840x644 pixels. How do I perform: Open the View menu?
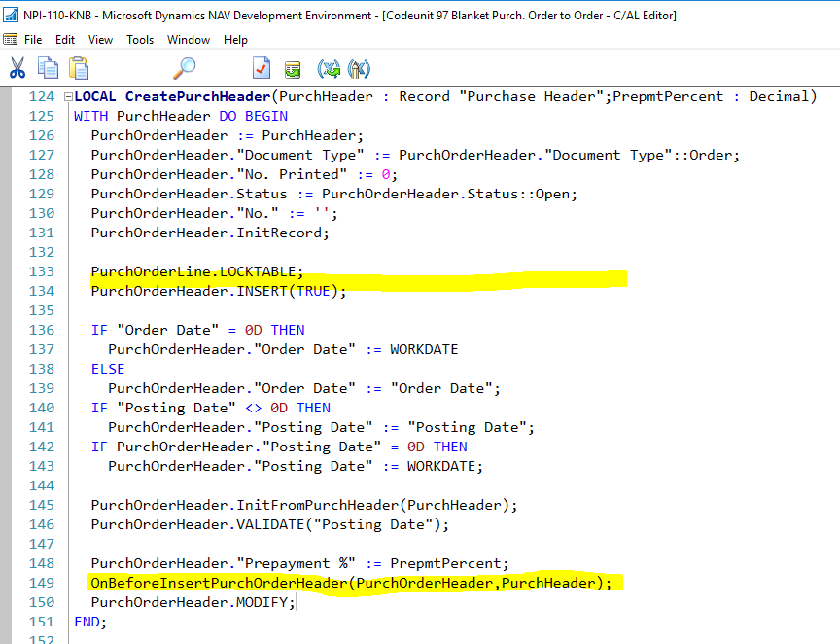[99, 39]
